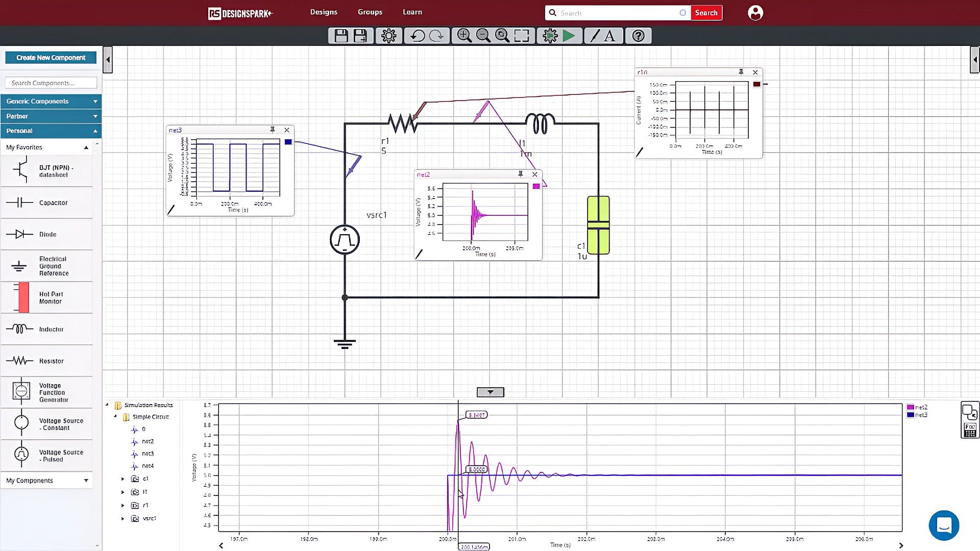This screenshot has width=980, height=551.
Task: Open the Help question mark icon
Action: tap(638, 36)
